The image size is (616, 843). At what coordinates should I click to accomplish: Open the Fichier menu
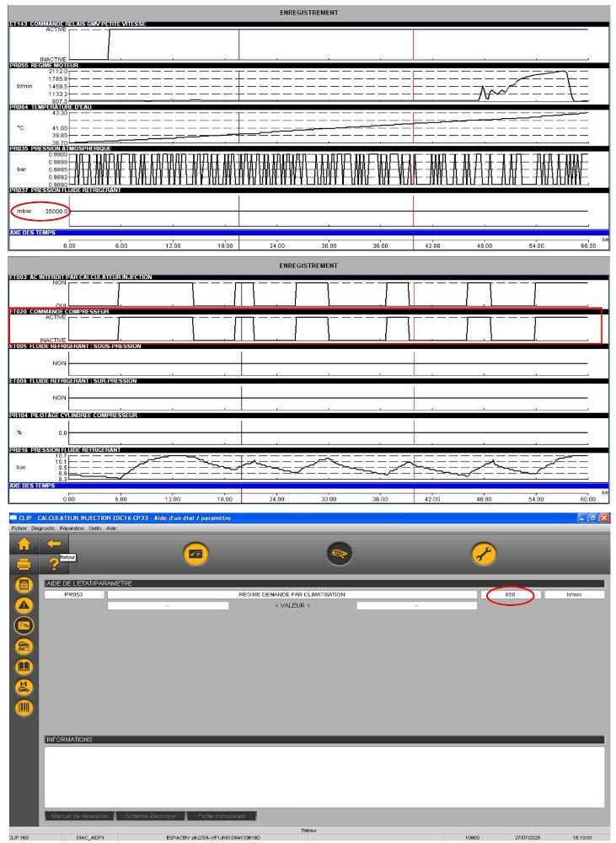coord(19,527)
